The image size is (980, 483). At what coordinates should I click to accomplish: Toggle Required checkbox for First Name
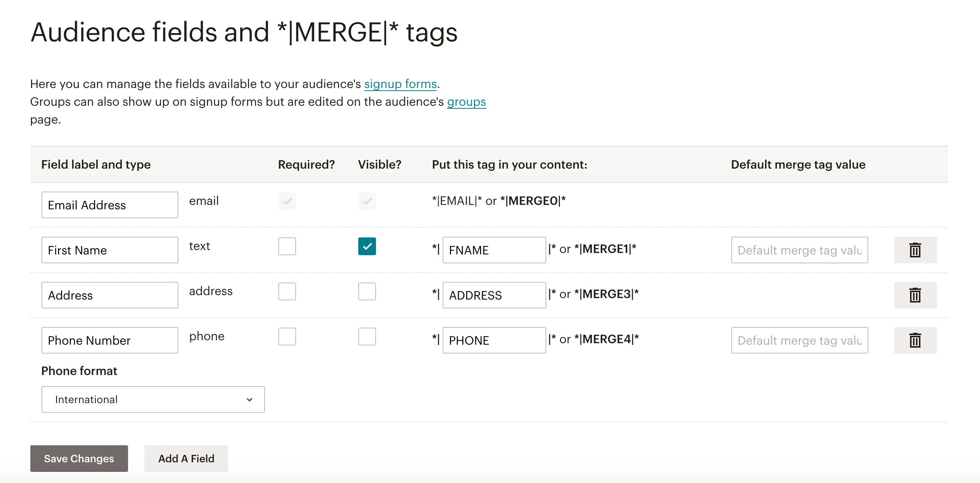(x=287, y=246)
